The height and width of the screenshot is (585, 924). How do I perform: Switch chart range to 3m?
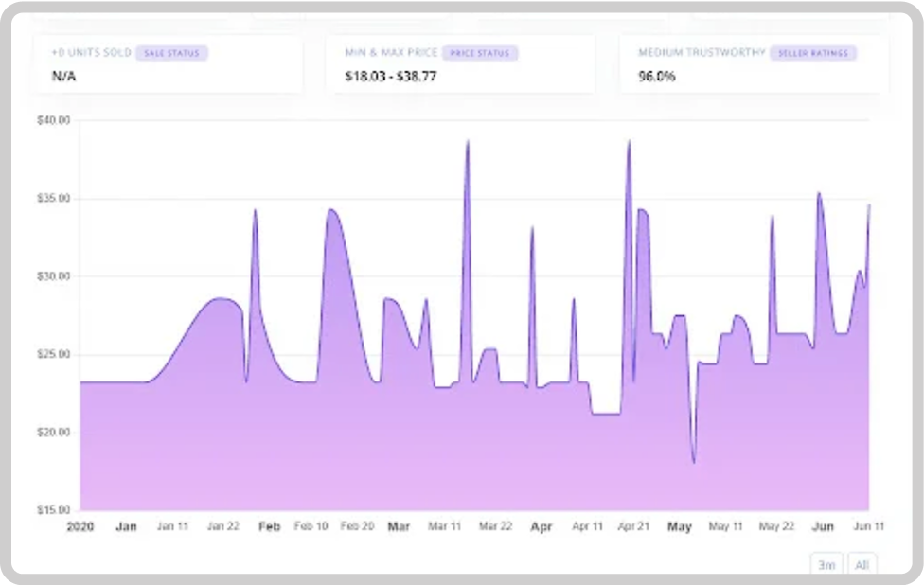826,564
